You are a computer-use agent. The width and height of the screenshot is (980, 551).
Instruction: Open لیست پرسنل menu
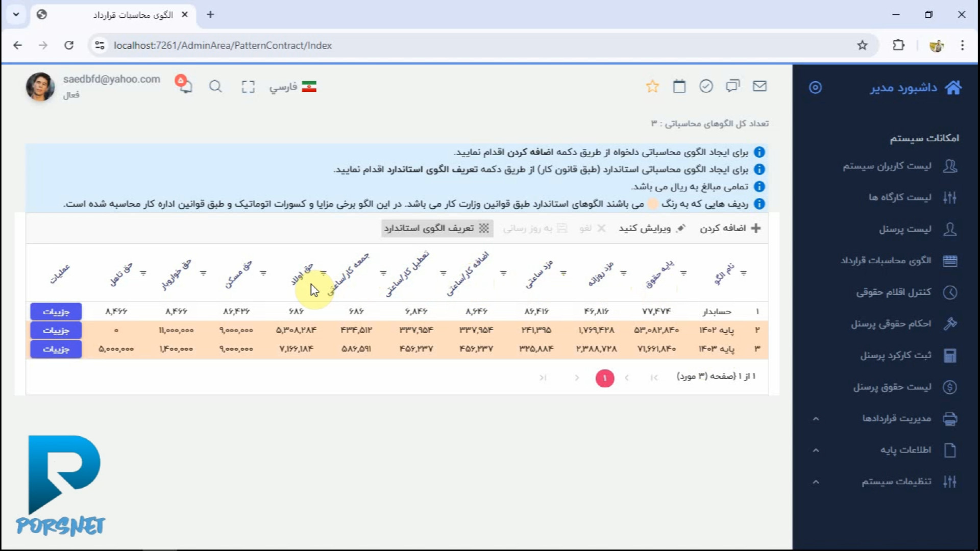coord(917,229)
